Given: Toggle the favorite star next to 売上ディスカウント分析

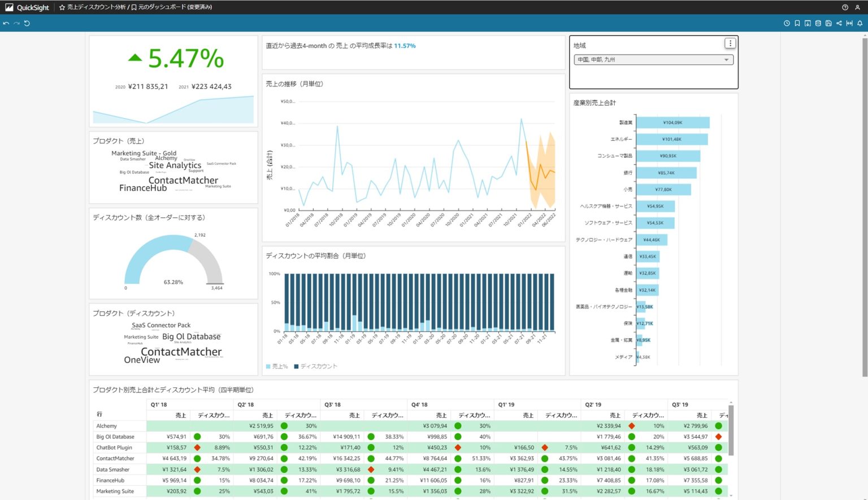Looking at the screenshot, I should (x=61, y=7).
